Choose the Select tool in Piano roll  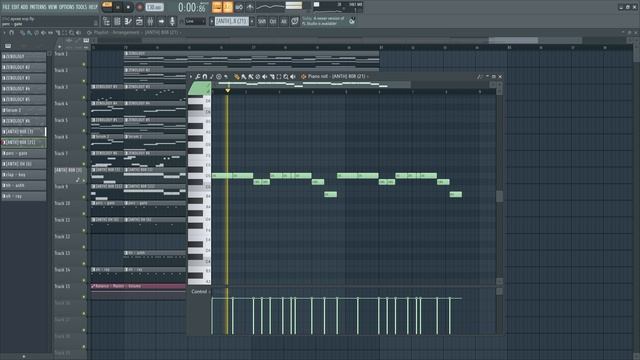pos(279,77)
